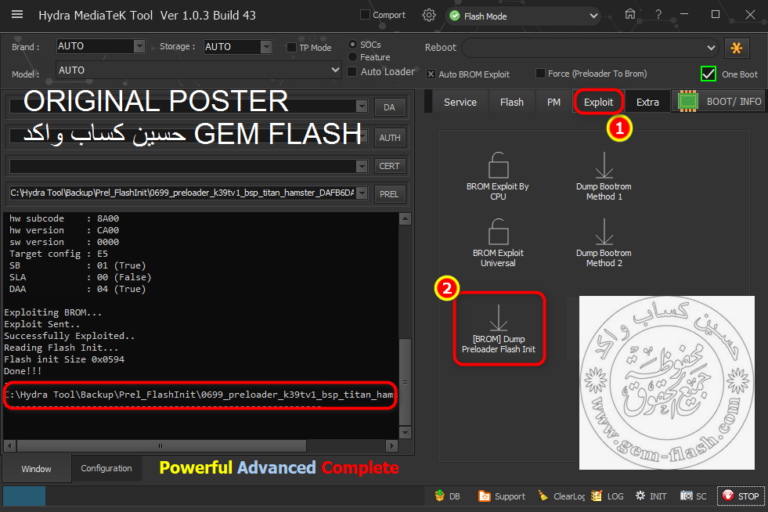768x512 pixels.
Task: Enable Force (Preloader To Brom) checkbox
Action: tap(541, 73)
